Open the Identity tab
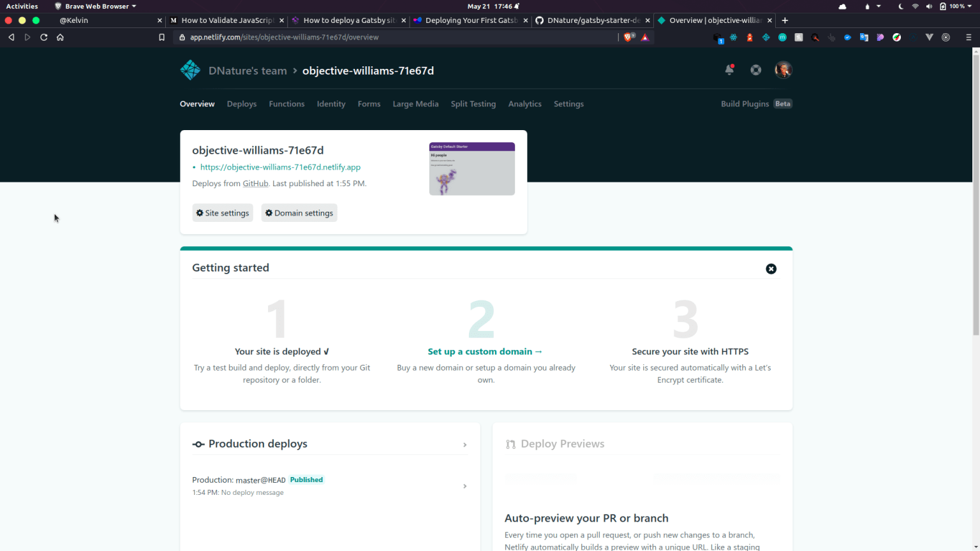The width and height of the screenshot is (980, 551). [331, 104]
